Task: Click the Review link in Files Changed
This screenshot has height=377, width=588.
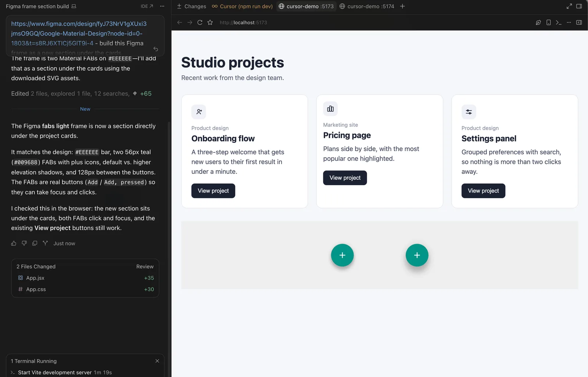Action: (145, 266)
